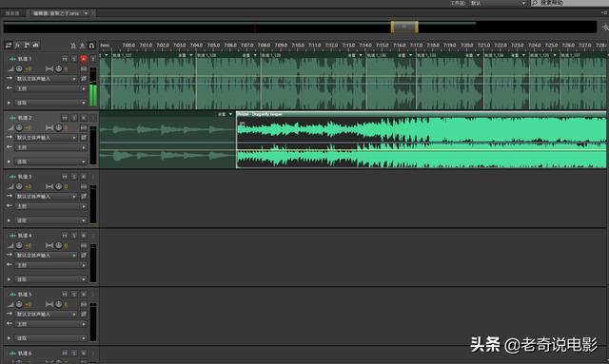
Task: Open the 读取 automation mode dropdown on 轨道 1
Action: 51,103
